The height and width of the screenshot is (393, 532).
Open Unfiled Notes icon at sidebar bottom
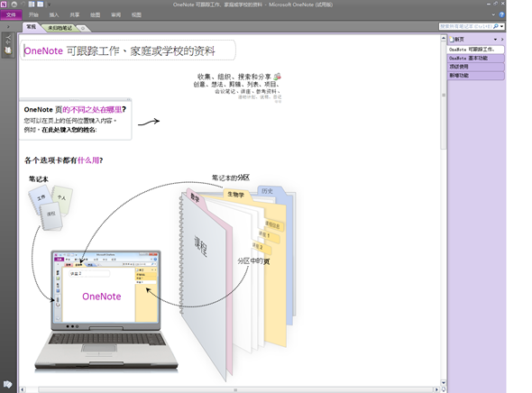click(x=8, y=385)
